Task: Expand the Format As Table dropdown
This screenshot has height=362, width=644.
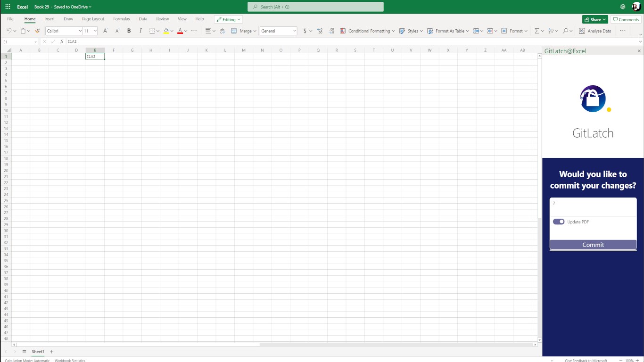Action: point(467,31)
